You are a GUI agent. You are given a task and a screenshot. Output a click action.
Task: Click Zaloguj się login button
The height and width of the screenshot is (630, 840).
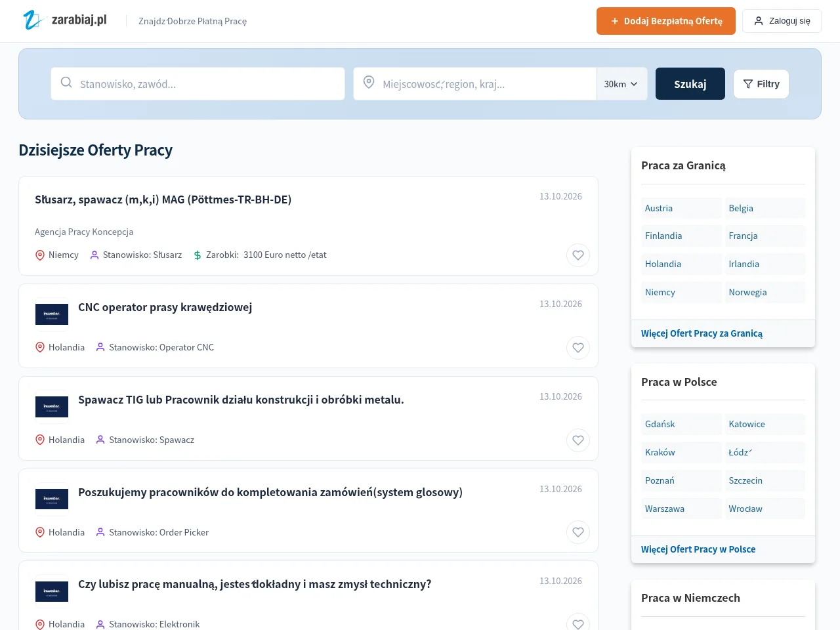782,21
